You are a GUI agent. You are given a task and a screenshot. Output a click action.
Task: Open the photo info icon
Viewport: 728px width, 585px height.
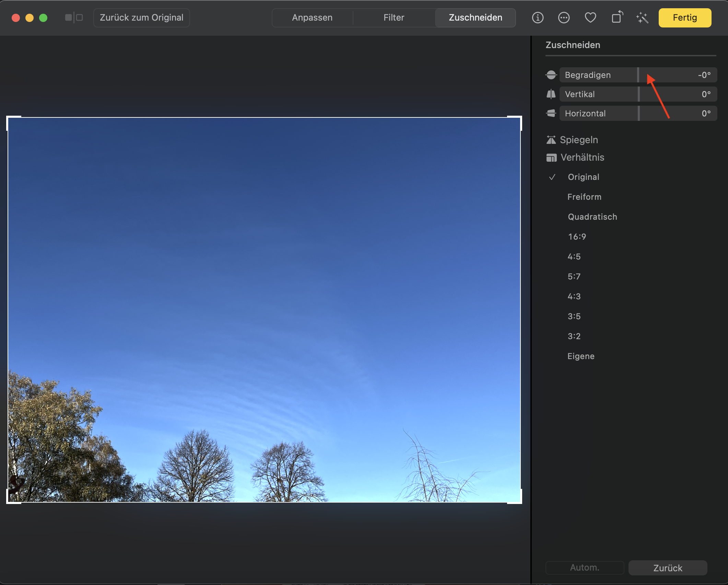[538, 18]
